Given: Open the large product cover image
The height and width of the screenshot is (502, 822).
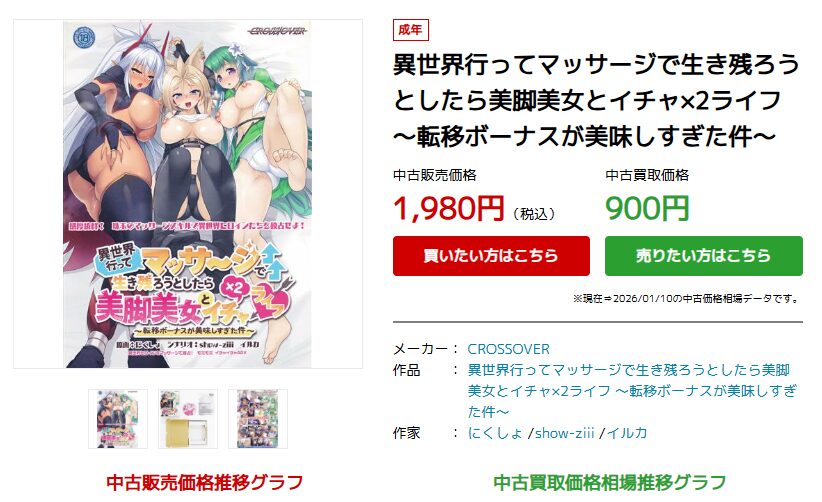Looking at the screenshot, I should click(x=188, y=194).
